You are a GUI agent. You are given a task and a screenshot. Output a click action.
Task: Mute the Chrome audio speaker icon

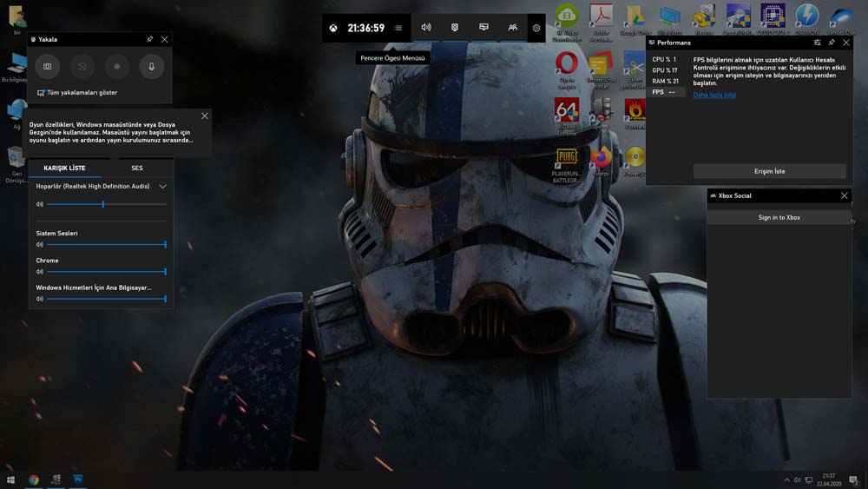tap(40, 272)
